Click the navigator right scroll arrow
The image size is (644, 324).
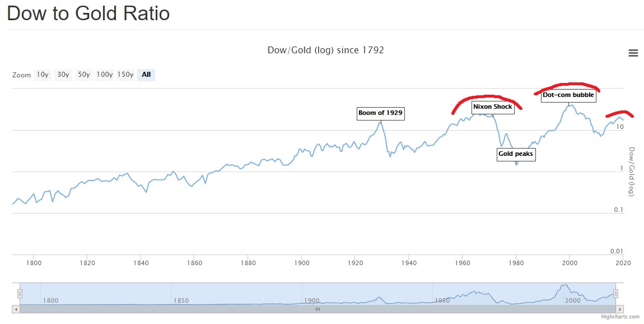pos(620,309)
